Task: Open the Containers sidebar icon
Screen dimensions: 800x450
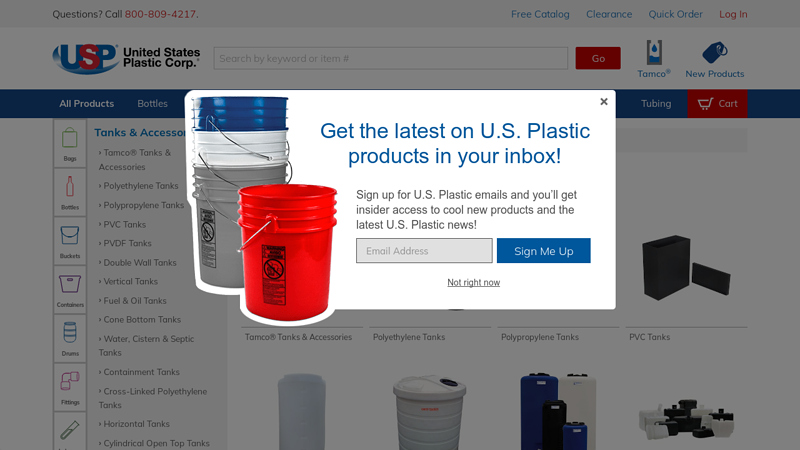Action: (x=70, y=289)
